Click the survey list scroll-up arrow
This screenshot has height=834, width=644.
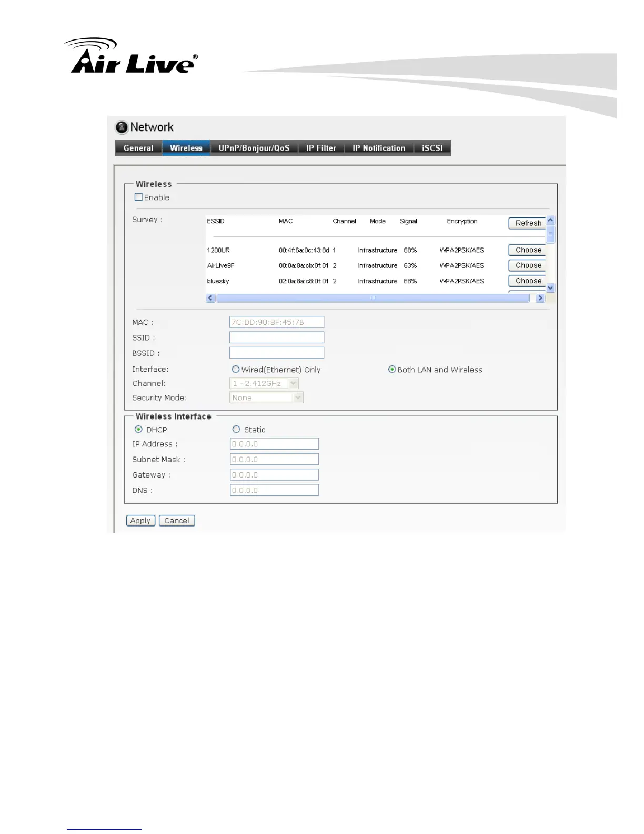[x=550, y=220]
